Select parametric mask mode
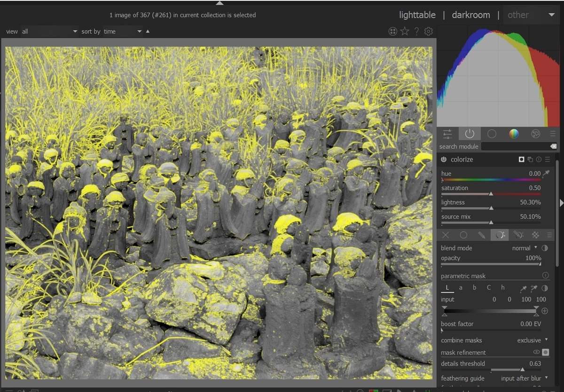This screenshot has height=392, width=564. (x=500, y=235)
